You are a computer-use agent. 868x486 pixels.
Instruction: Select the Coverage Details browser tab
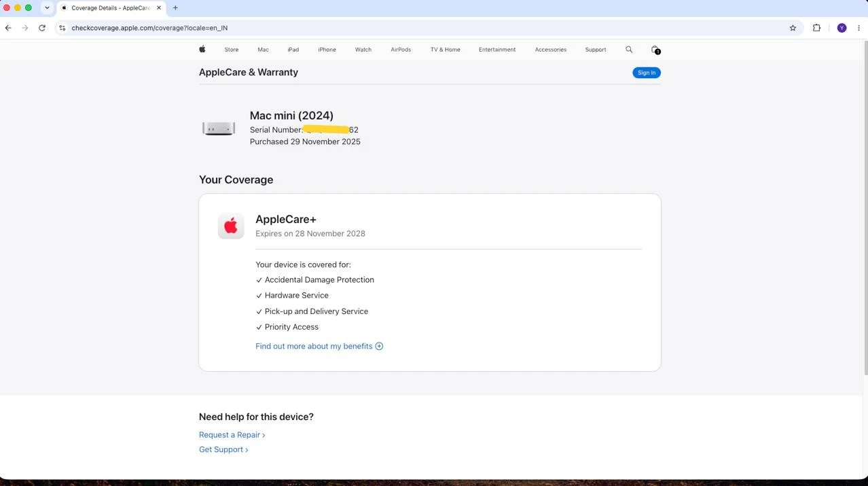[110, 8]
